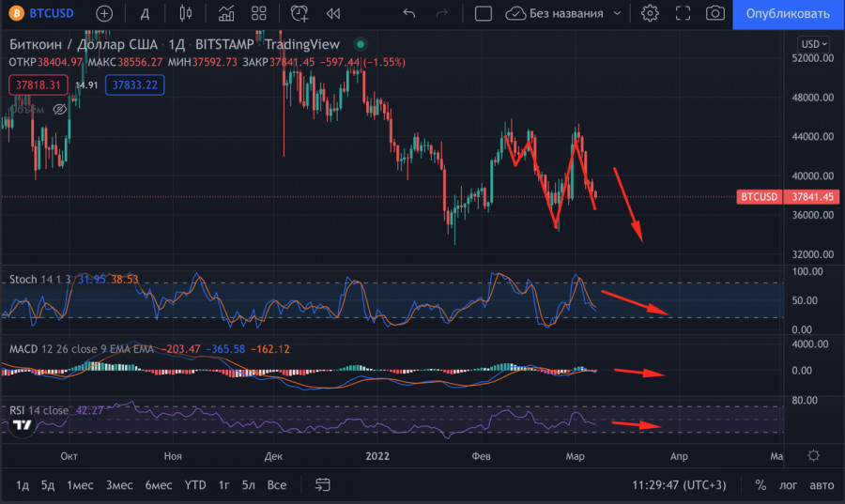The image size is (845, 504).
Task: Open the Д timeframe interval menu
Action: 145,13
